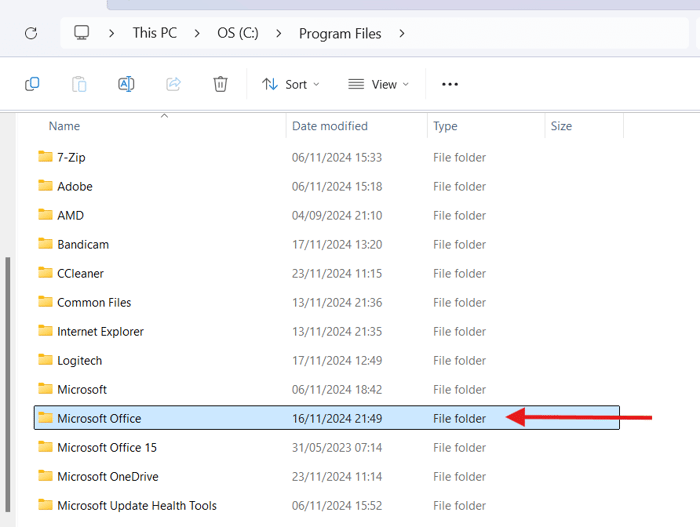Click date 17/11/2024 13:20 of Bandicam
This screenshot has height=527, width=700.
[x=337, y=244]
